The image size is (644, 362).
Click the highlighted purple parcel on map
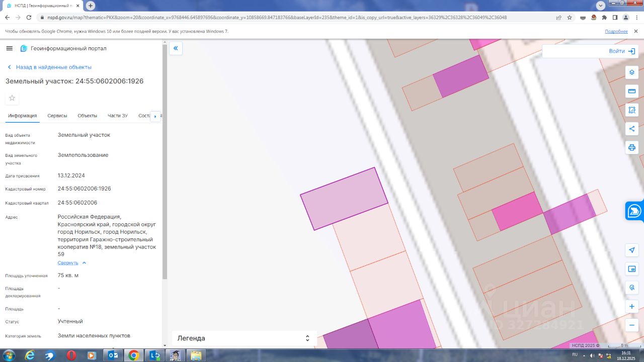pyautogui.click(x=344, y=199)
